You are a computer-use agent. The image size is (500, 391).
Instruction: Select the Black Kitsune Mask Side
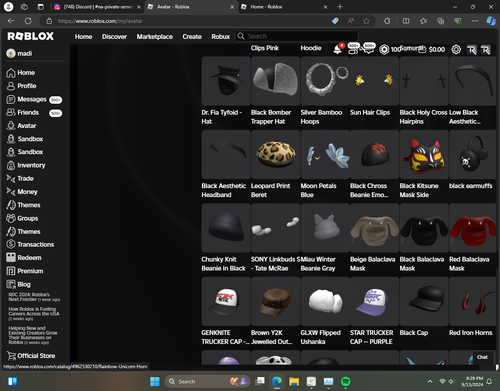424,154
